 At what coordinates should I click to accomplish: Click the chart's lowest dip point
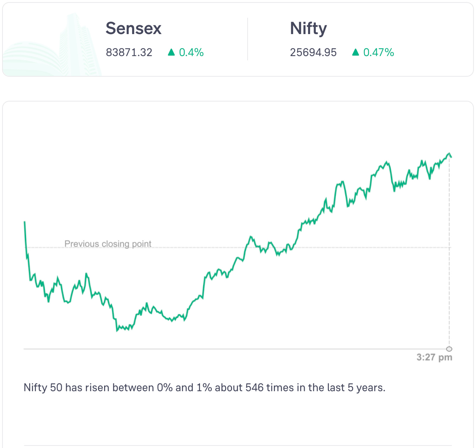point(117,331)
